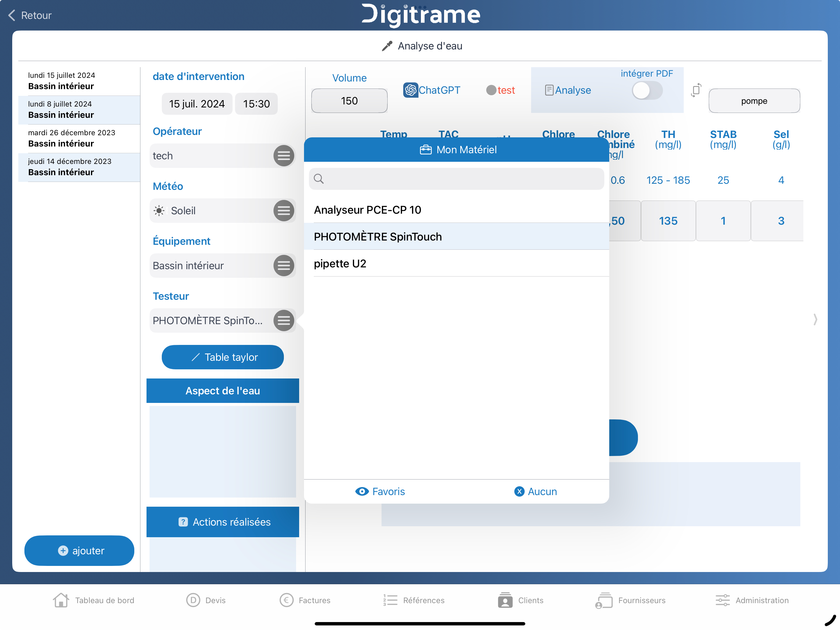
Task: Click the Aspect de l'eau text area
Action: pyautogui.click(x=223, y=451)
